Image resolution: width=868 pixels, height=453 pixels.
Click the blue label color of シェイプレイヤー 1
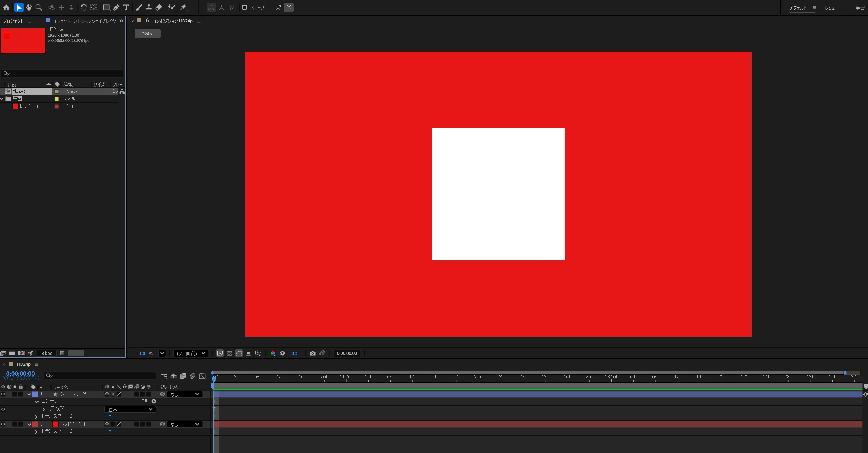tap(35, 394)
